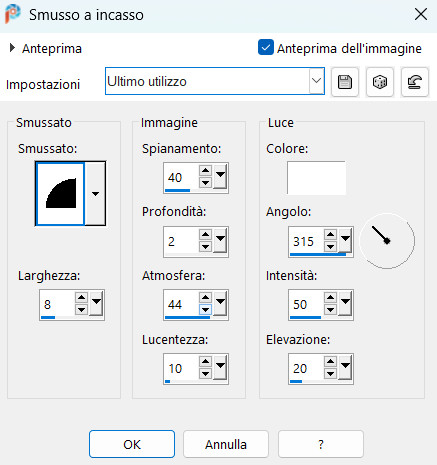Increase Spianamento value with up arrow

205,171
